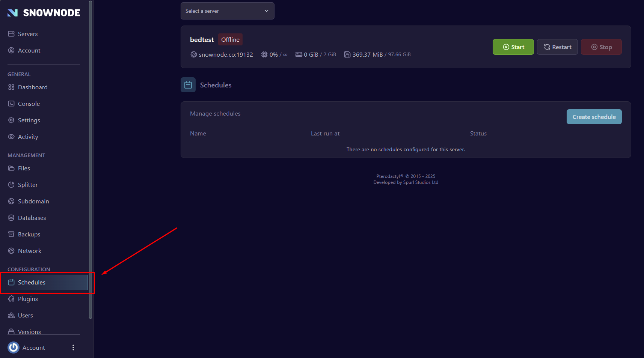Click the Snownode logo icon
The width and height of the screenshot is (644, 358).
pos(13,13)
